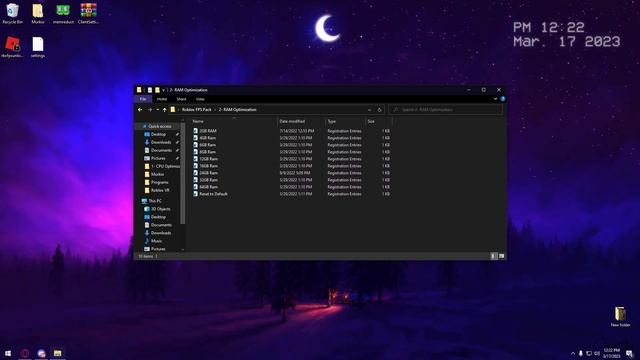Open the File Explorer taskbar icon

coord(58,353)
